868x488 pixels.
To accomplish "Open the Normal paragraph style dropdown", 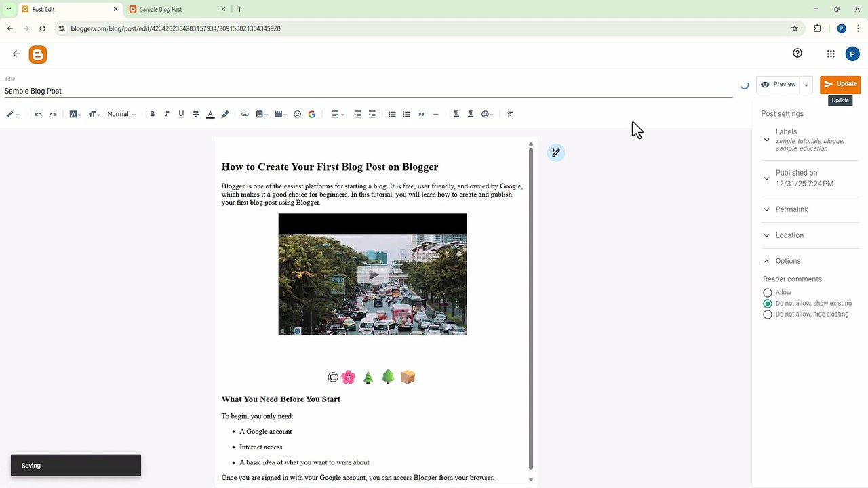I will (121, 114).
